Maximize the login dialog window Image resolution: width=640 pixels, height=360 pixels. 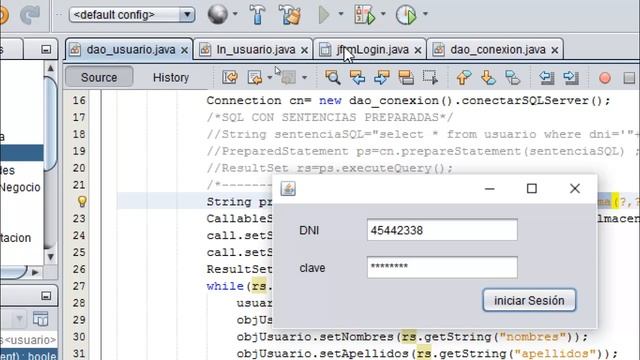pyautogui.click(x=531, y=189)
